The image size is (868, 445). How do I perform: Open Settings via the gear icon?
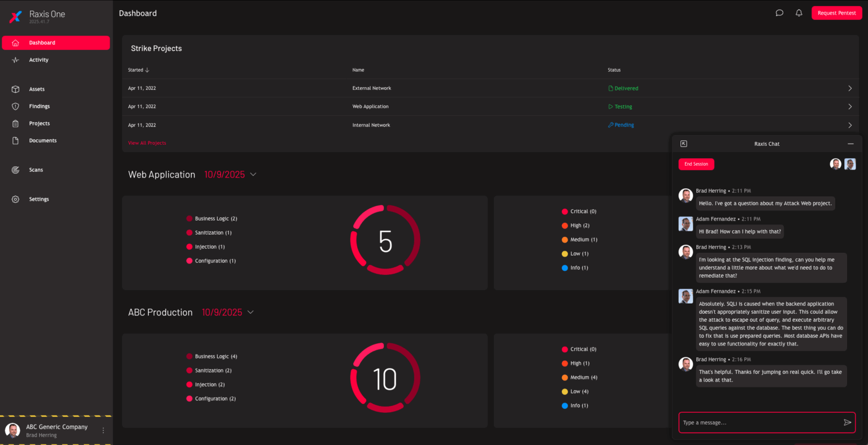(15, 198)
